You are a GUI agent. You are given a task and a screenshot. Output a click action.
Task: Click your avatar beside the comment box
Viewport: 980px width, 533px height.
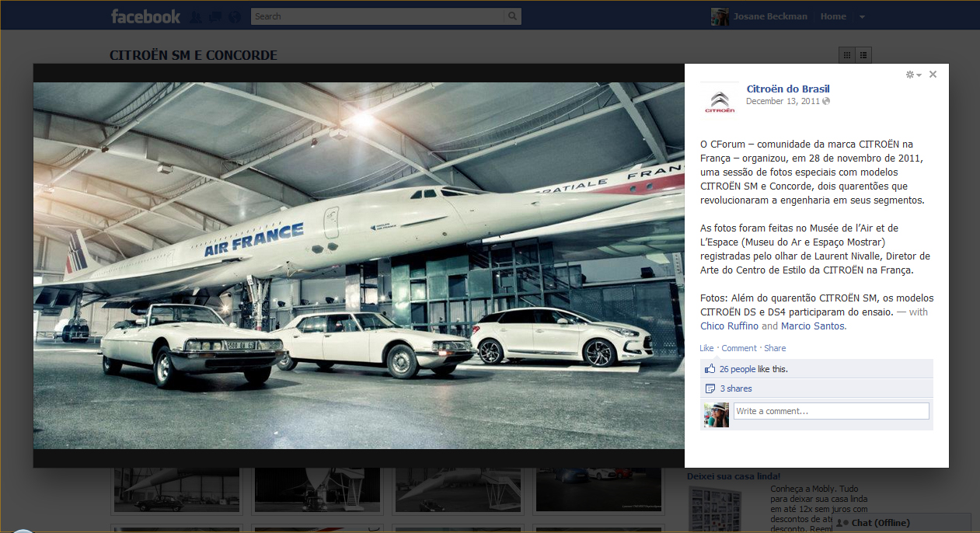pos(716,415)
